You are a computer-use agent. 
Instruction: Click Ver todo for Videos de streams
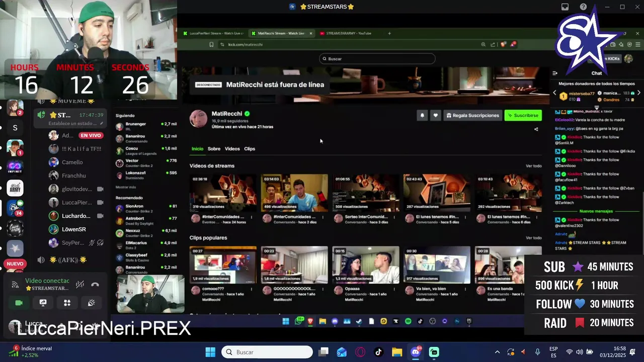click(x=534, y=166)
